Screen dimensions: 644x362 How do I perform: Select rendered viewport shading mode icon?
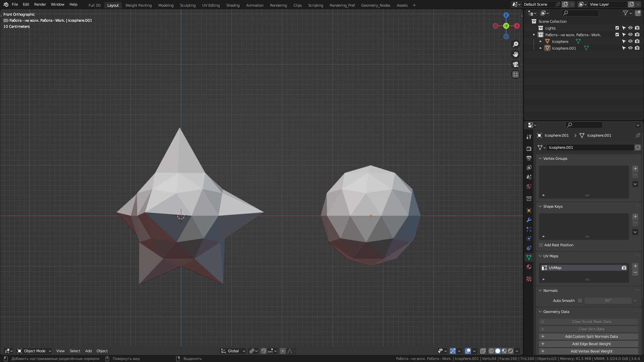click(x=511, y=351)
